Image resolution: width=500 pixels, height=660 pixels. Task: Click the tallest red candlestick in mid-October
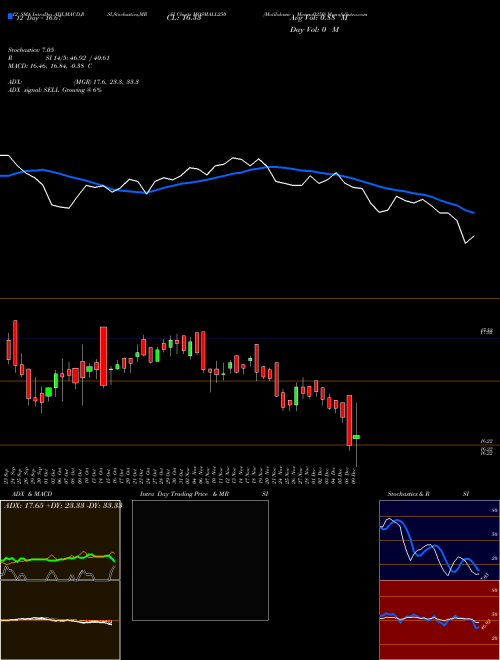[x=103, y=356]
